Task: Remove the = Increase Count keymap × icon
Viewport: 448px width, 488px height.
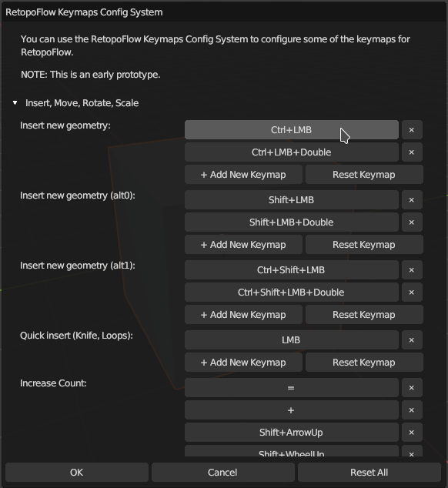Action: (412, 388)
